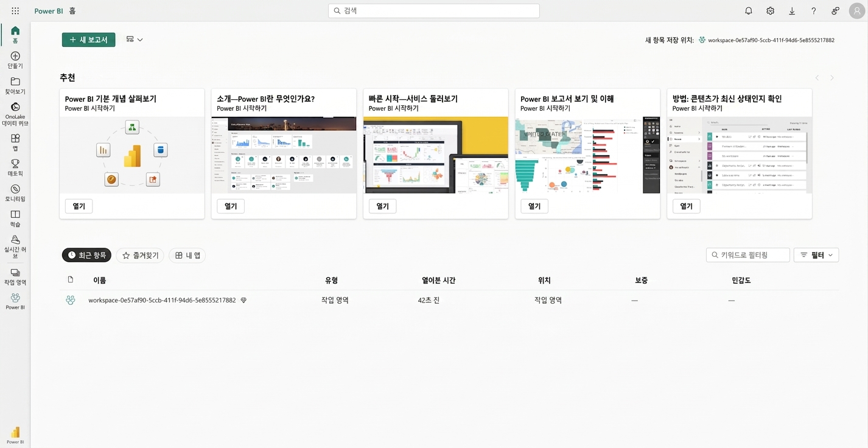Open '빠른 시작—서비스 둘러보기' card button
The height and width of the screenshot is (448, 868).
[382, 206]
